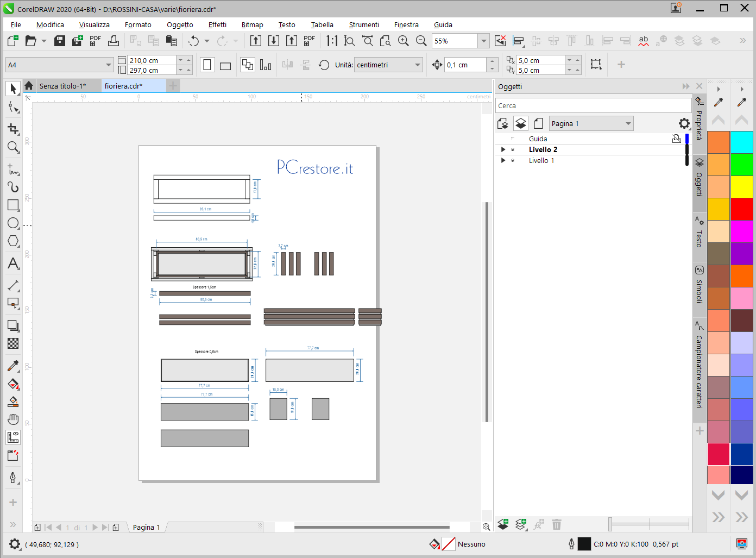Click the page width 210,0 cm field

tap(152, 60)
